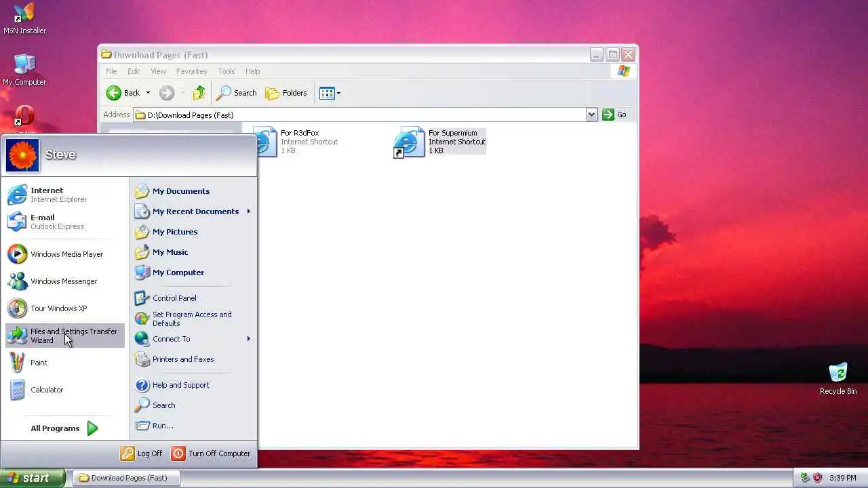Click the address bar path field
The width and height of the screenshot is (868, 488).
359,115
